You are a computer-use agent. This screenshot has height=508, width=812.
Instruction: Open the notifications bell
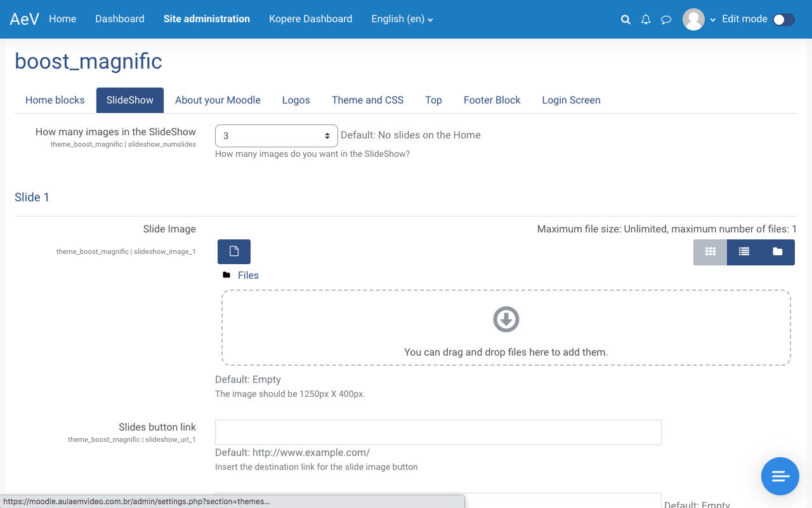pyautogui.click(x=646, y=20)
